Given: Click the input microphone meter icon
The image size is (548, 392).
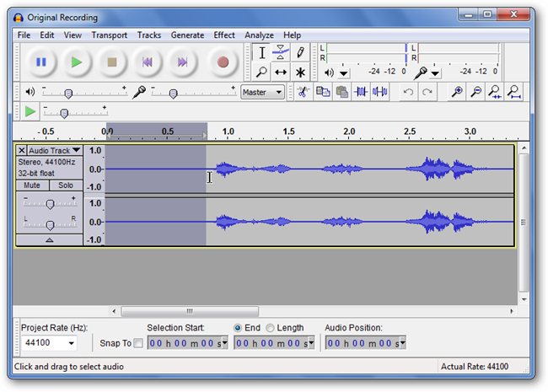Looking at the screenshot, I should 421,72.
